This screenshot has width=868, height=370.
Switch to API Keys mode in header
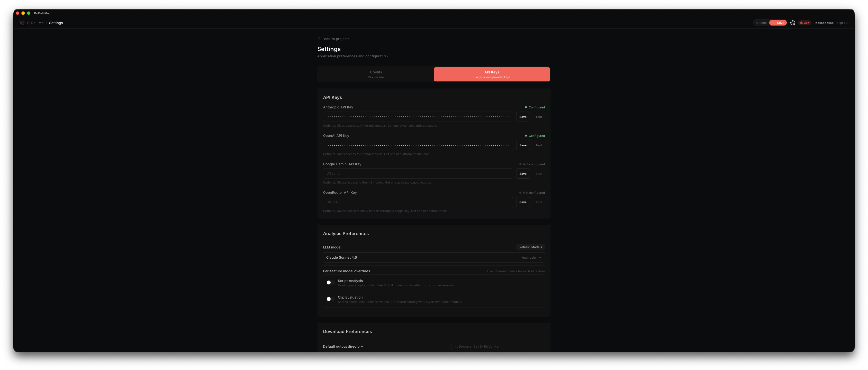(x=778, y=23)
